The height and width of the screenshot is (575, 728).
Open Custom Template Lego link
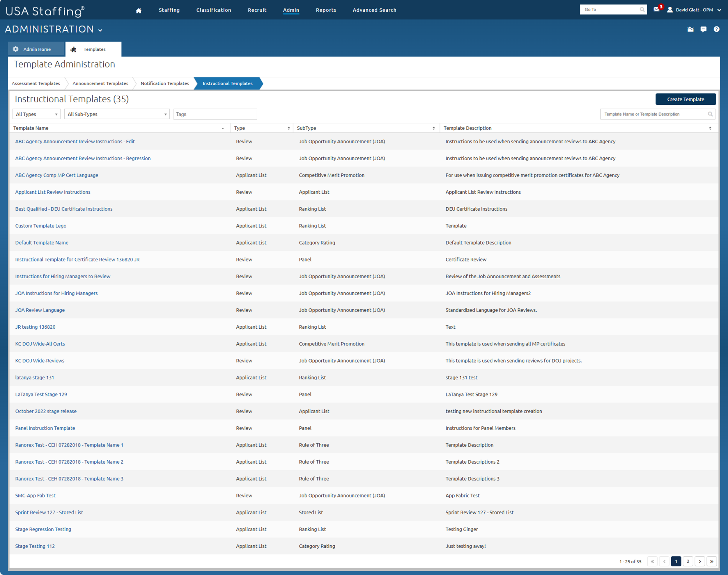tap(41, 226)
